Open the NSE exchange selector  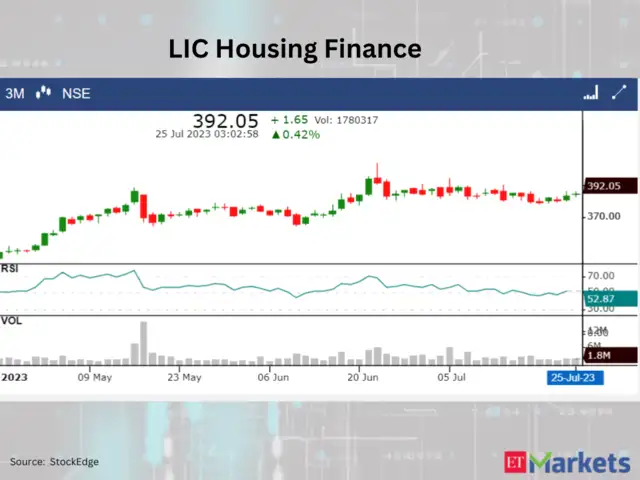(x=75, y=93)
